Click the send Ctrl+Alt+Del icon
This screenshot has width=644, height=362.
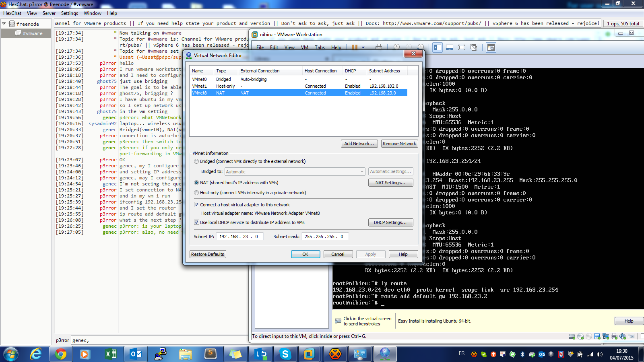[x=378, y=47]
